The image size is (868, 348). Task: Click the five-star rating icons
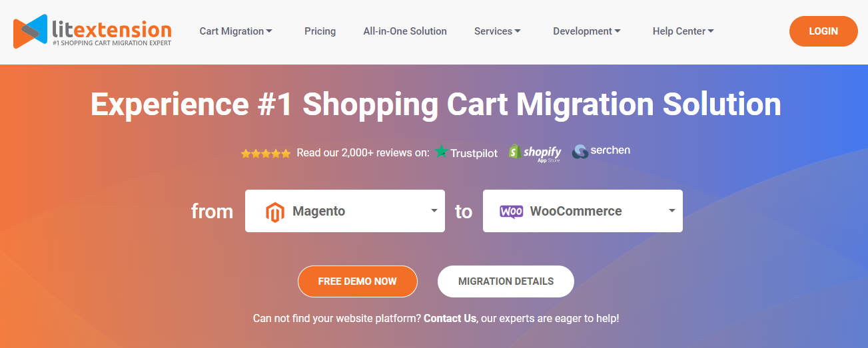[x=266, y=153]
